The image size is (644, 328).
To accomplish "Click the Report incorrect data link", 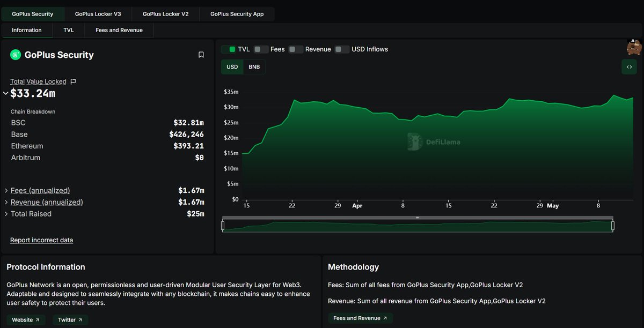I will click(41, 240).
